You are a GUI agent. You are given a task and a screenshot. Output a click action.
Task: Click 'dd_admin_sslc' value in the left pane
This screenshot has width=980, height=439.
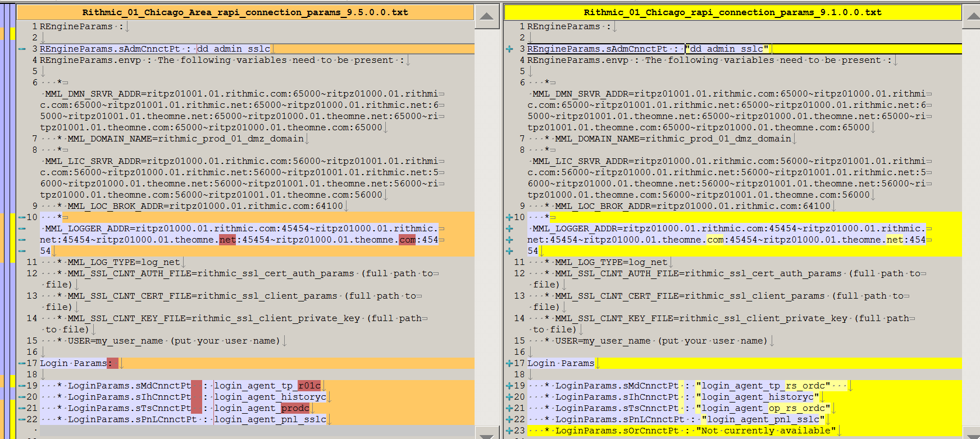point(234,49)
